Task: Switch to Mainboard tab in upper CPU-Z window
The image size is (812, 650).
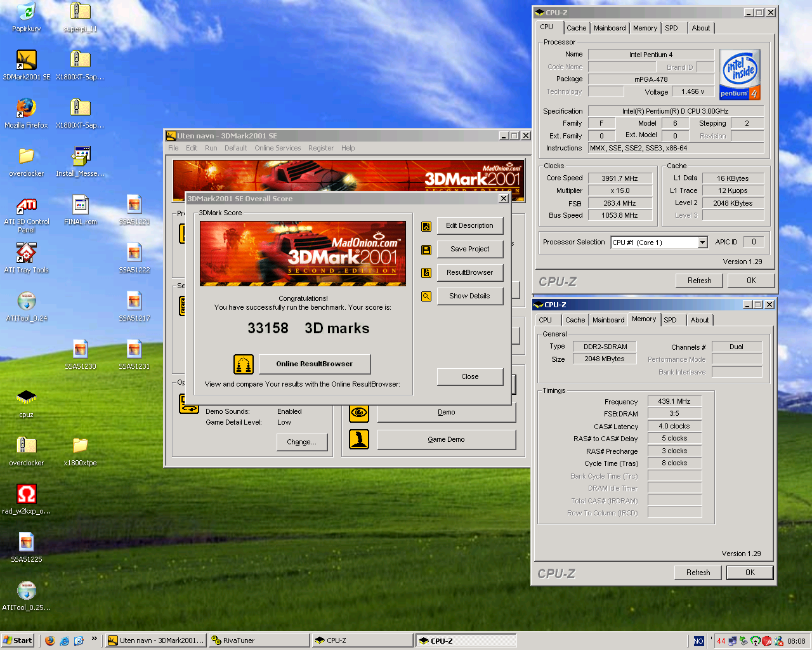Action: 610,28
